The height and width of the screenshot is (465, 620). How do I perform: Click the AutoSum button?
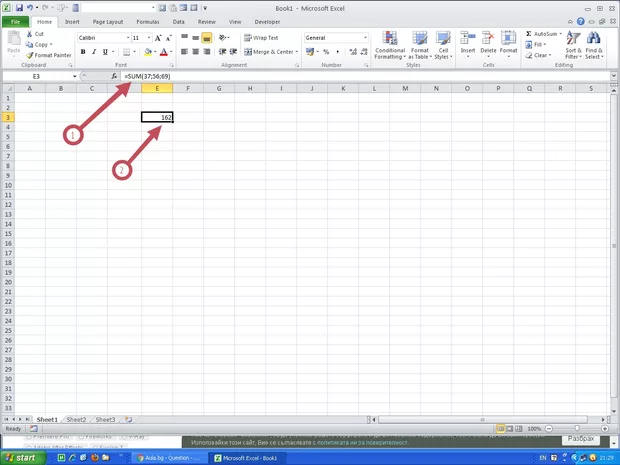pos(541,34)
